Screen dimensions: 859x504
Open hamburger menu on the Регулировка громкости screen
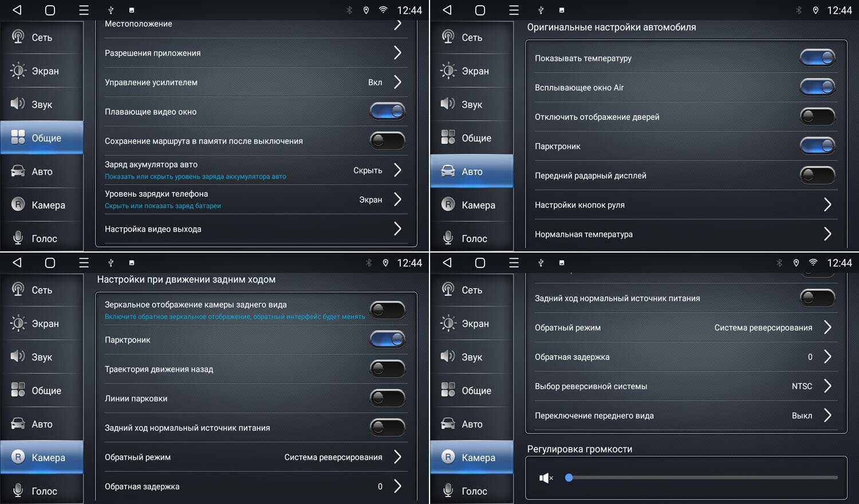click(x=514, y=262)
